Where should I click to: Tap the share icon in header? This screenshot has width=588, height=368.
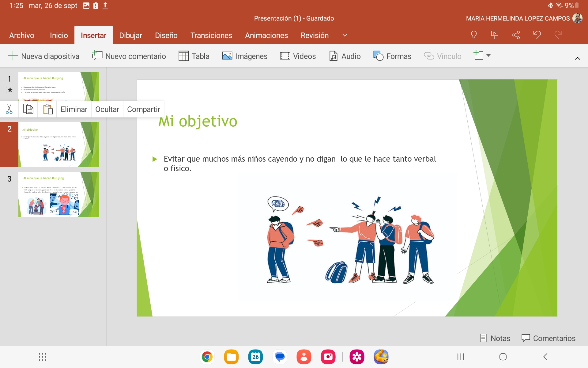coord(516,35)
